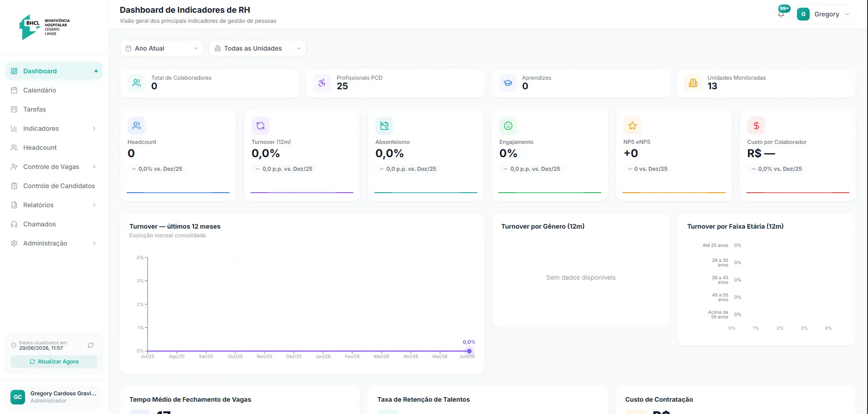This screenshot has height=414, width=868.
Task: Click the Headcount card people icon
Action: 137,126
